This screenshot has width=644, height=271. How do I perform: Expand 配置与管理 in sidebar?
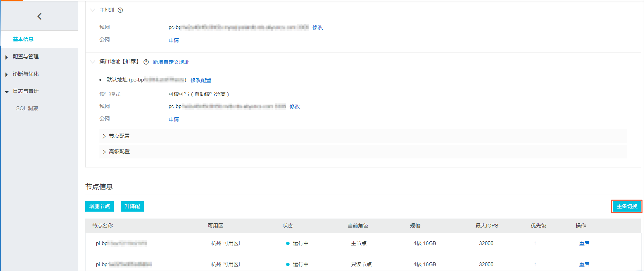(x=26, y=57)
